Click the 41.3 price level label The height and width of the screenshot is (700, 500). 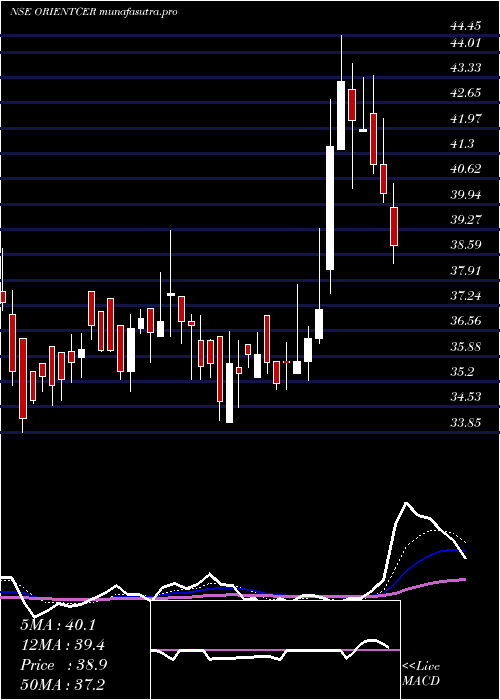[x=462, y=144]
